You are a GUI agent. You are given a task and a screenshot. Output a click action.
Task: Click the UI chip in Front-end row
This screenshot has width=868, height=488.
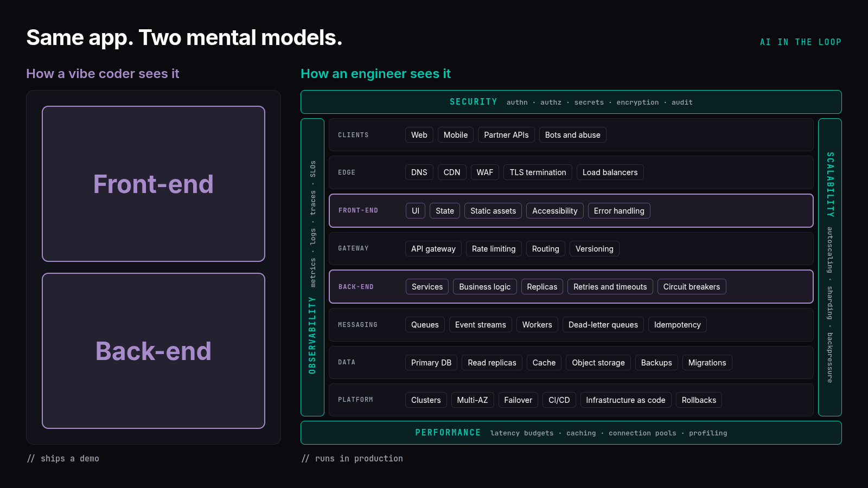coord(416,211)
